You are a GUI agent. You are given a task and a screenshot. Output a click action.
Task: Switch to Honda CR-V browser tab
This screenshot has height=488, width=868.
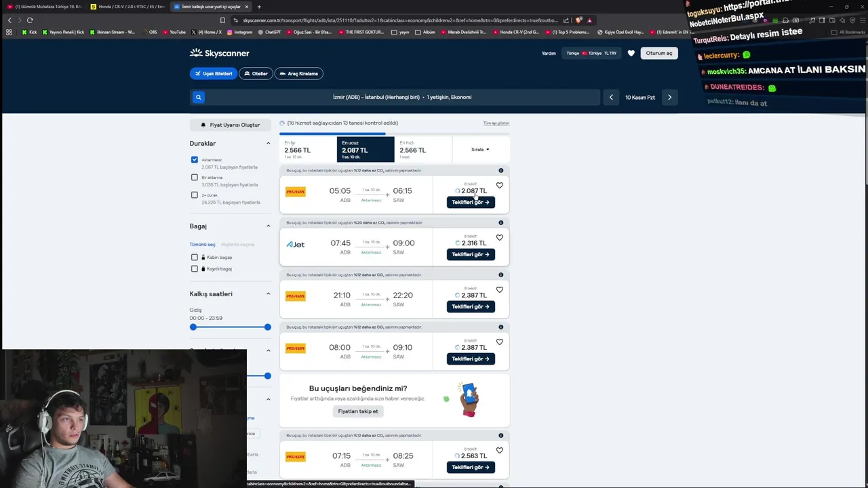pyautogui.click(x=127, y=7)
